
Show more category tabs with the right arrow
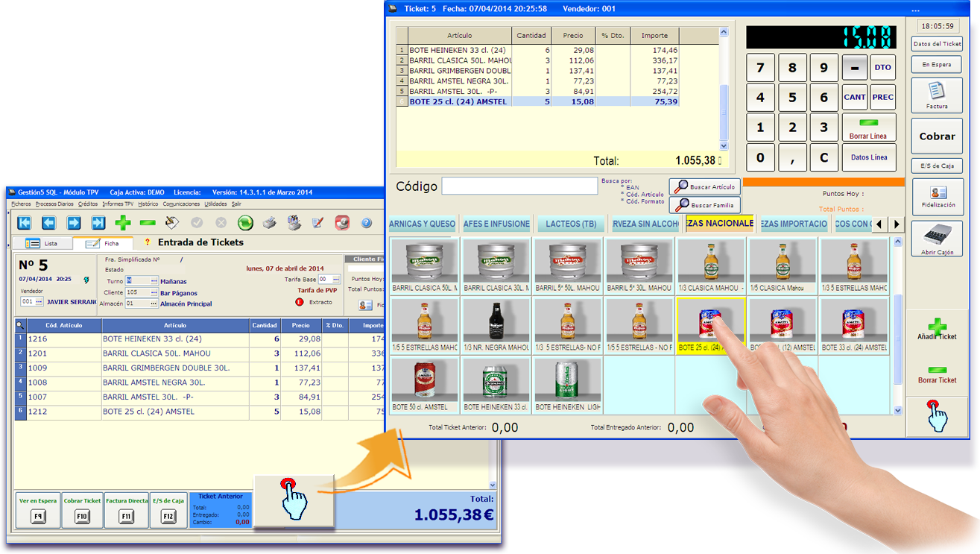pyautogui.click(x=897, y=224)
